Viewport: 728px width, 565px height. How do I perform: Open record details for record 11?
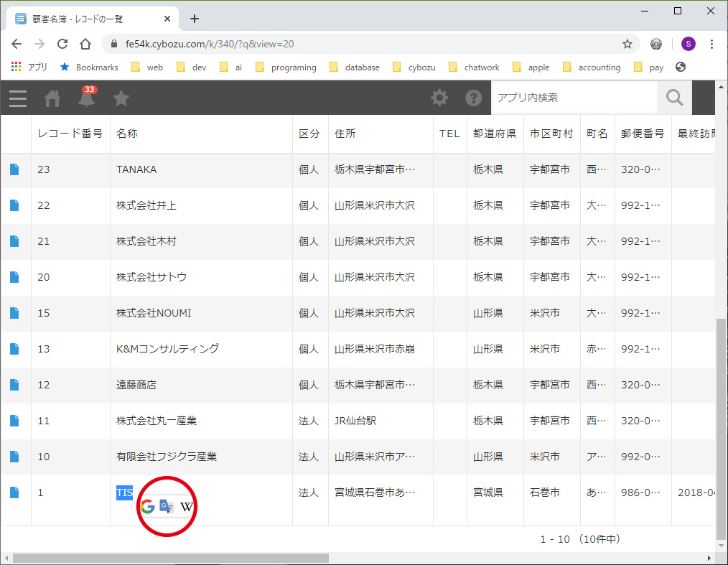click(14, 421)
